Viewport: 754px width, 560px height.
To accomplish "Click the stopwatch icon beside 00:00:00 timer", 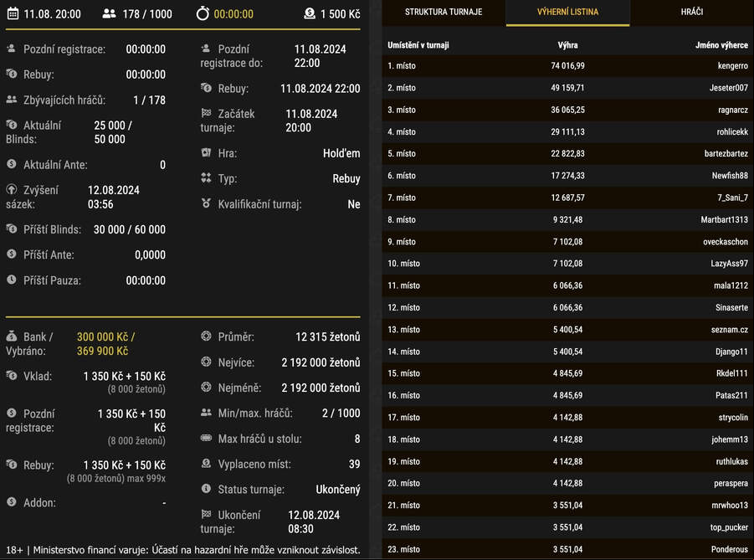I will (203, 13).
